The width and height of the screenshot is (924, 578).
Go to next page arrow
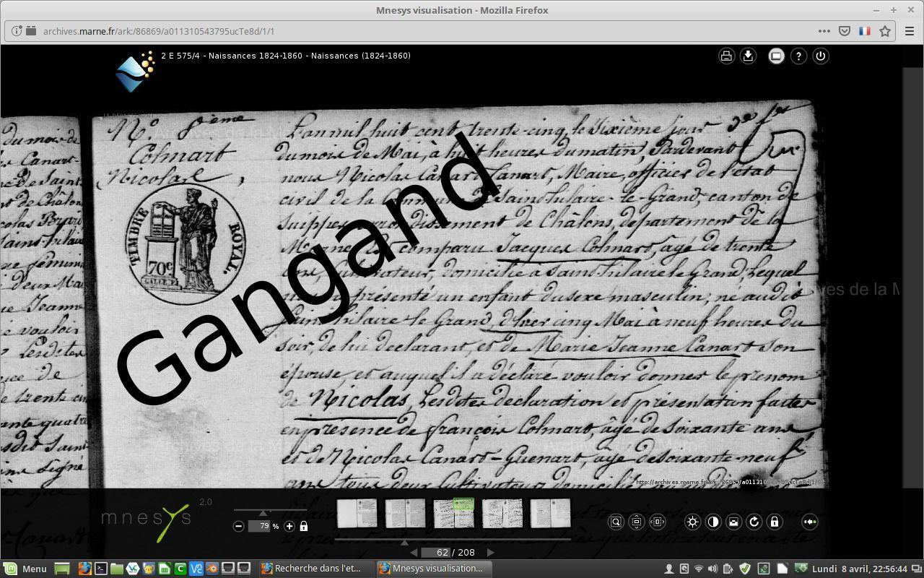tap(491, 552)
